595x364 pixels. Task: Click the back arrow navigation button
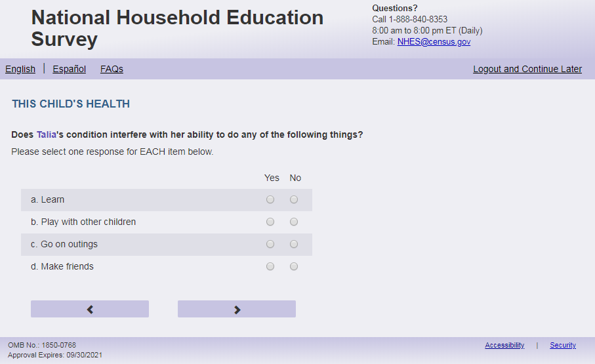pyautogui.click(x=90, y=309)
